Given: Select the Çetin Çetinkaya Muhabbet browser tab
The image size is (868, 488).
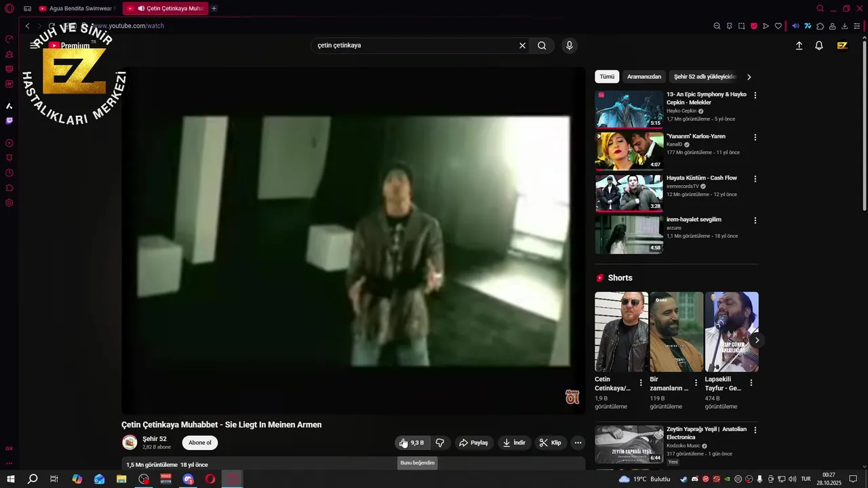Looking at the screenshot, I should coord(165,9).
